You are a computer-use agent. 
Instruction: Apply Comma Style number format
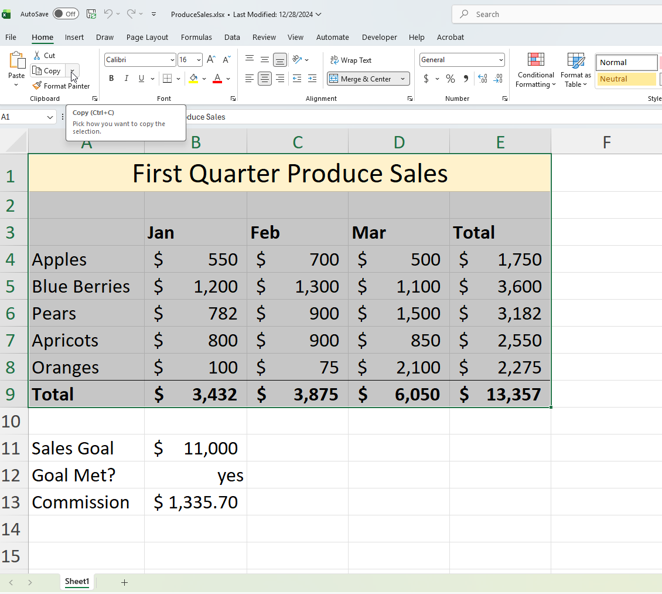(466, 79)
